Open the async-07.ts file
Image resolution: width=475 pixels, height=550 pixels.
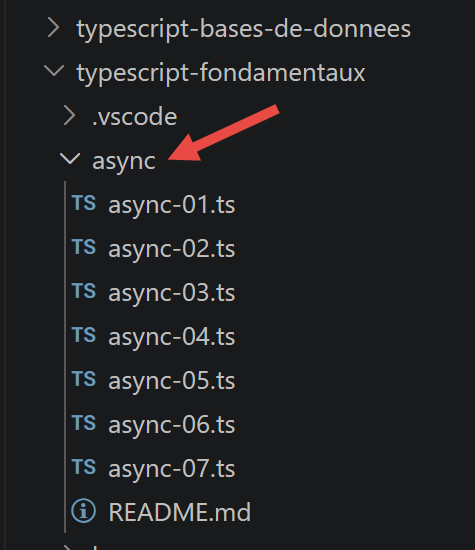[172, 469]
